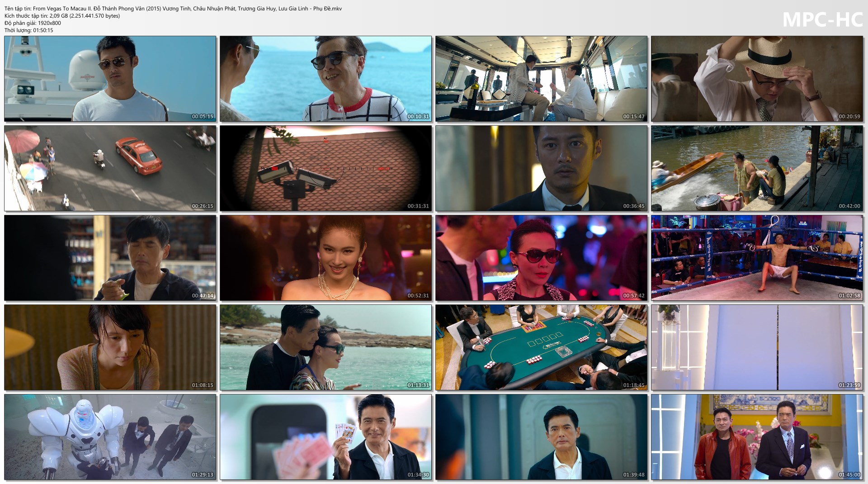The image size is (868, 484).
Task: Choose the playing cards frame at 01:34:30
Action: (326, 437)
